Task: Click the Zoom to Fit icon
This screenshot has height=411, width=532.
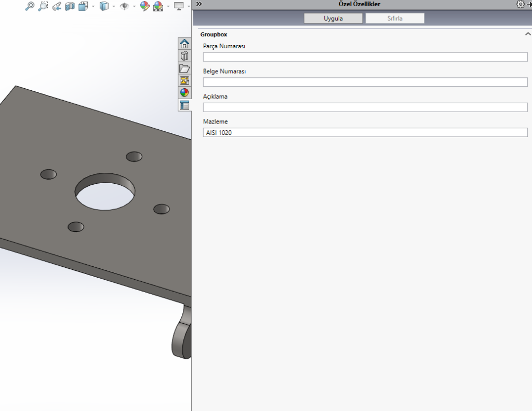Action: point(30,6)
